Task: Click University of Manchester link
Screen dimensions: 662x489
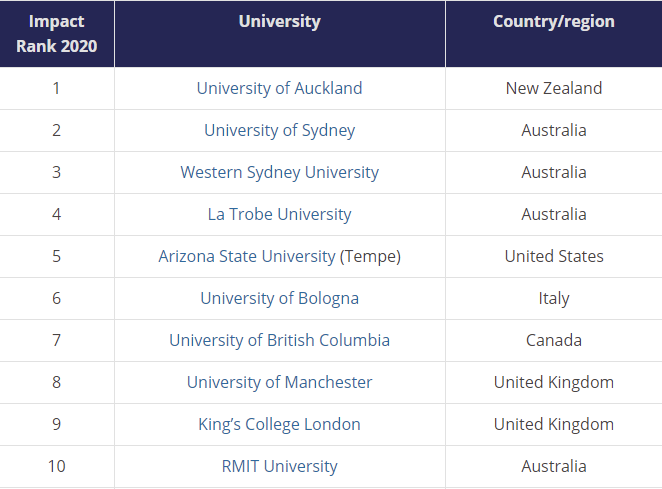Action: point(279,382)
